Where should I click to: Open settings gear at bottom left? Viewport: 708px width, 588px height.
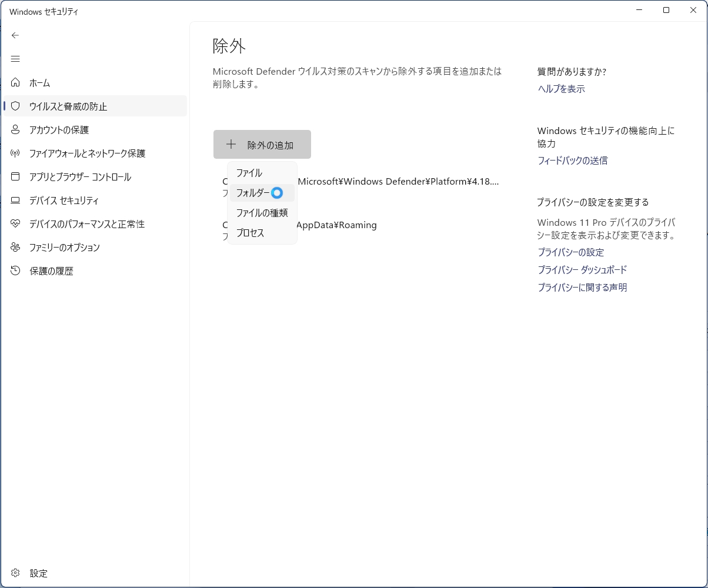pyautogui.click(x=16, y=573)
